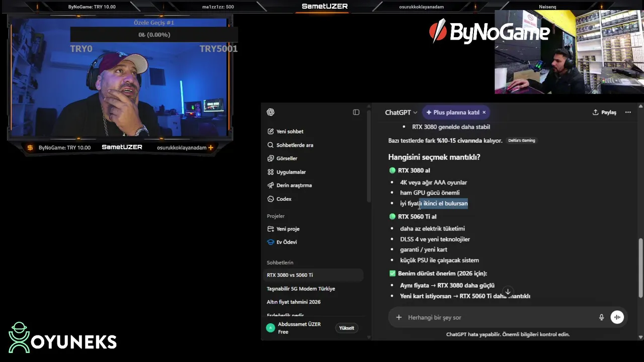Image resolution: width=644 pixels, height=362 pixels.
Task: Click the text RTX 5060 Ti al
Action: point(417,217)
